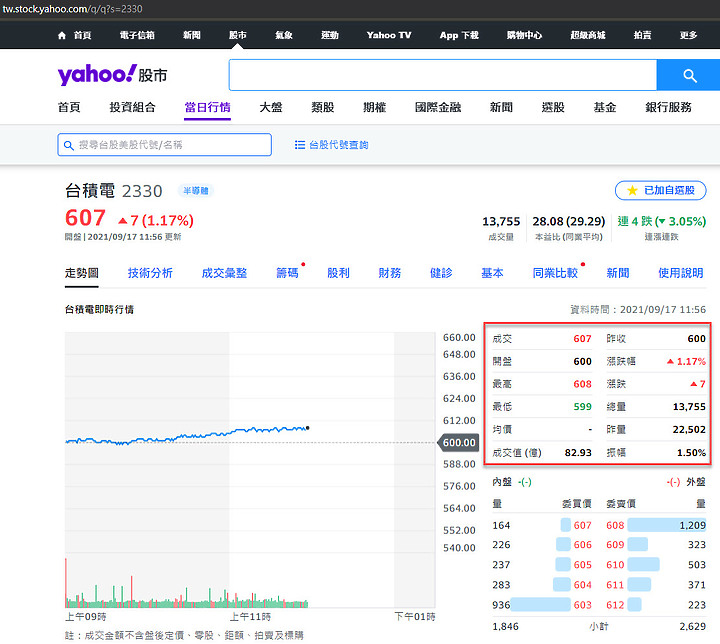Click the Yahoo 股市 logo
The width and height of the screenshot is (720, 644).
(112, 74)
